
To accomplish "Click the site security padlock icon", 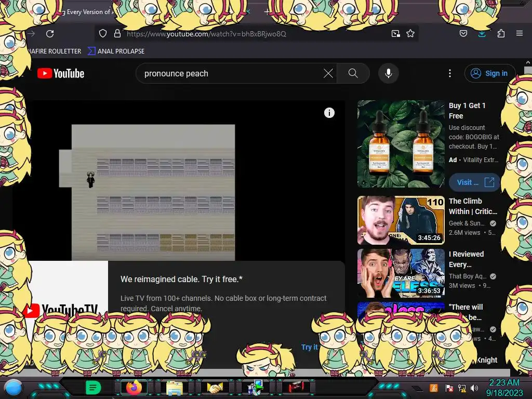I will (117, 34).
